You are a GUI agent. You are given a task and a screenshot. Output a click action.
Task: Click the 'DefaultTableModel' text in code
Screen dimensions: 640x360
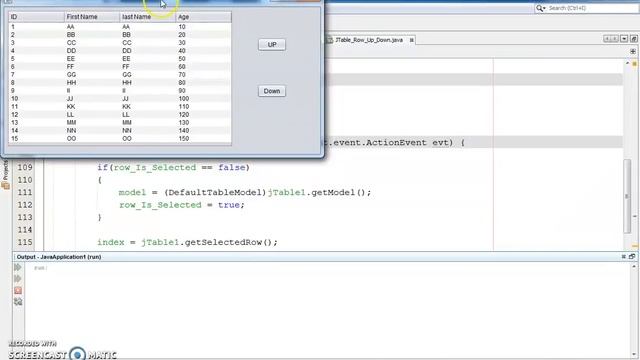pyautogui.click(x=215, y=192)
